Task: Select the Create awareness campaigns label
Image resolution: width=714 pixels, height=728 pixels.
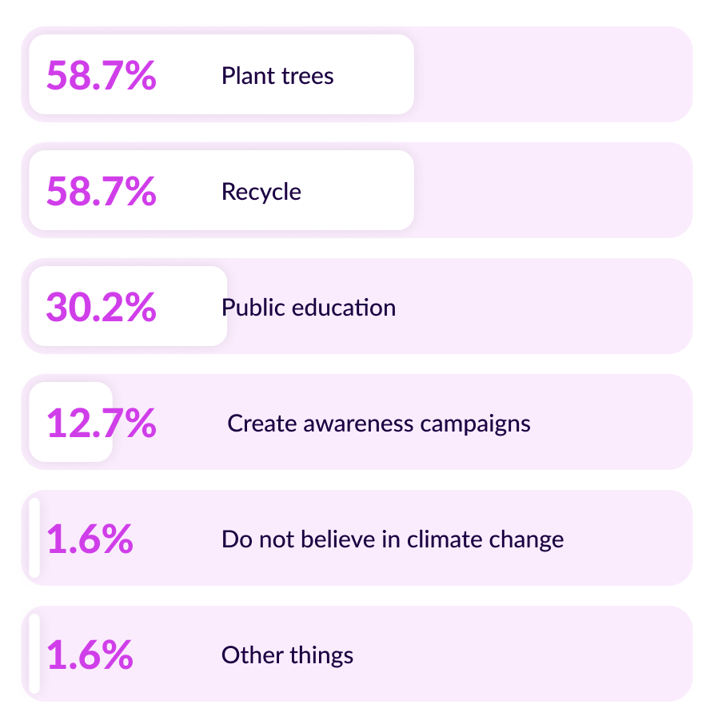Action: tap(379, 424)
